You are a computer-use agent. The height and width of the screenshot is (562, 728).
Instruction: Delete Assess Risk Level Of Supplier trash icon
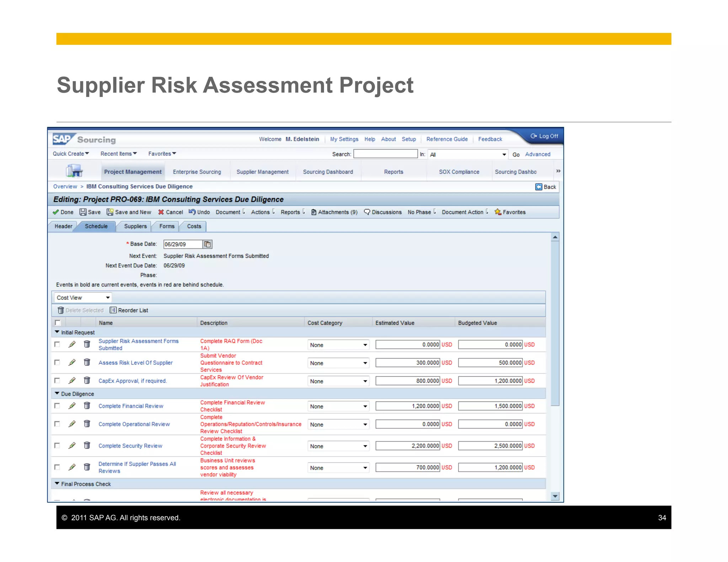click(x=87, y=362)
